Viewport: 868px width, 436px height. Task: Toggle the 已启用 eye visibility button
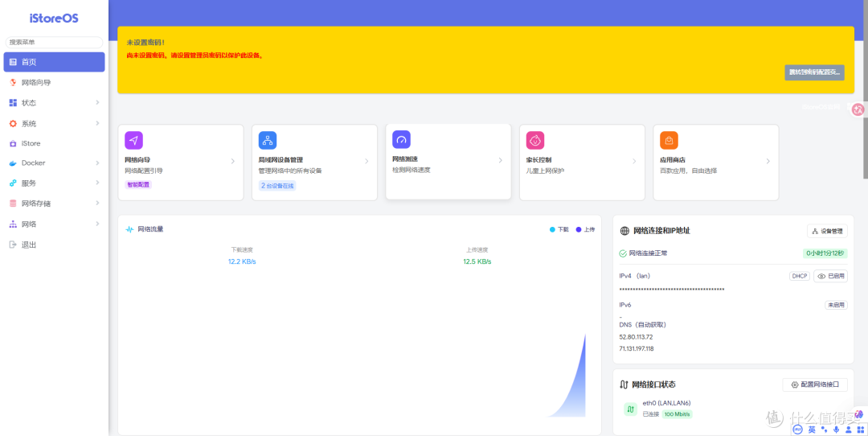830,276
